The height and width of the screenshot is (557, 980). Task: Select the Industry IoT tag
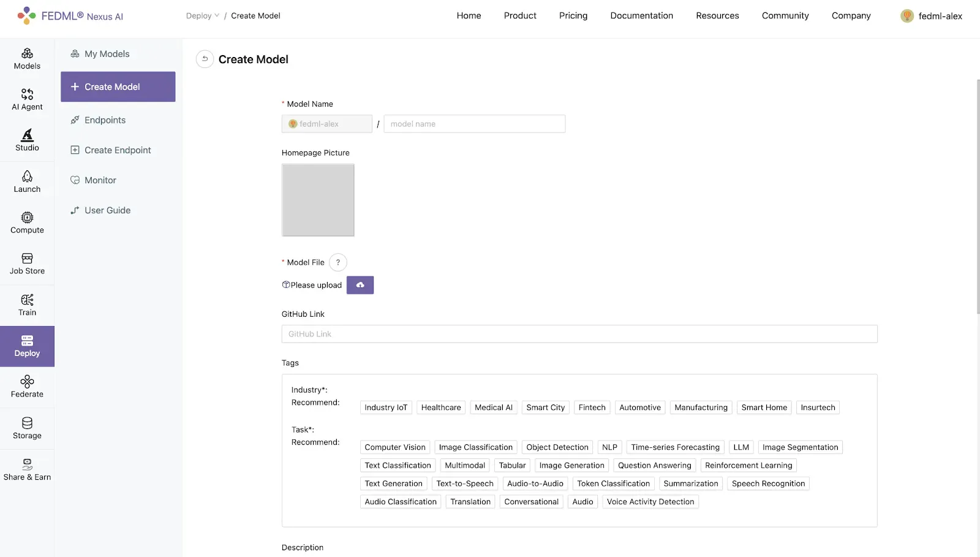386,407
